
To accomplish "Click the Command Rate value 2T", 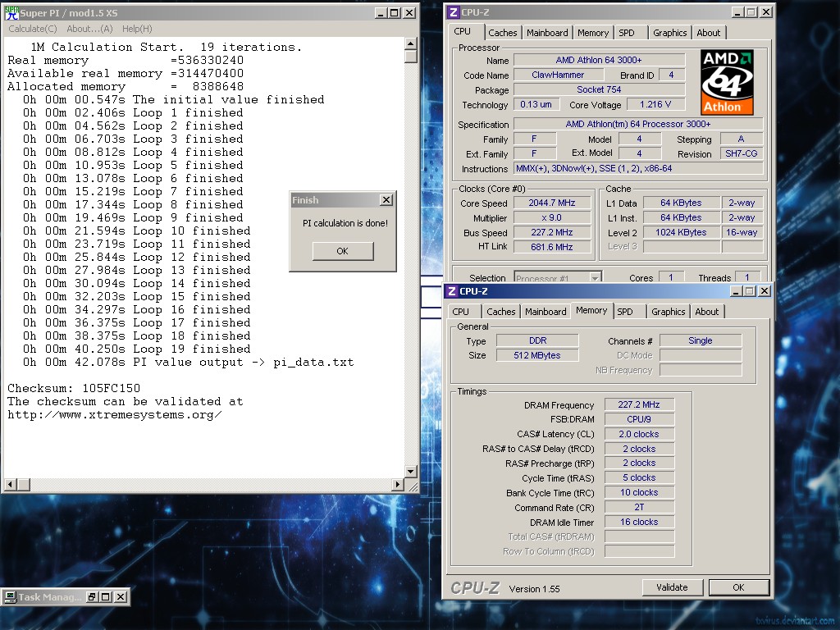I will [639, 507].
